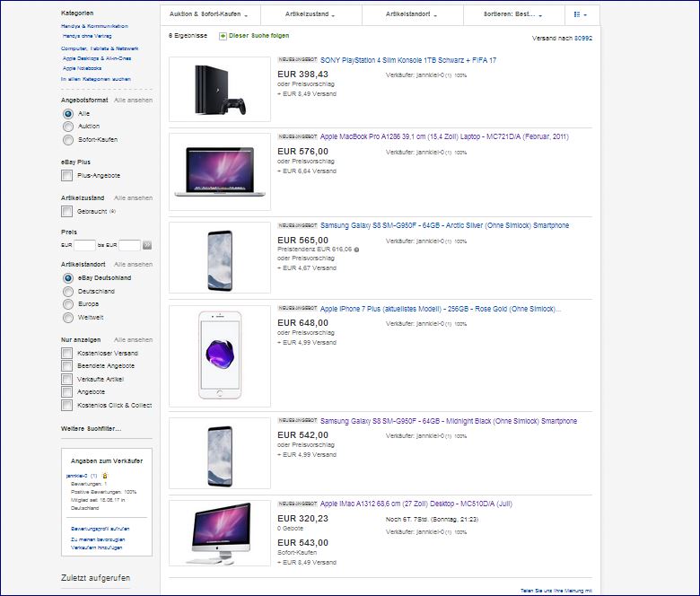Open the list view options icon
Viewport: 700px width, 596px height.
(x=580, y=14)
